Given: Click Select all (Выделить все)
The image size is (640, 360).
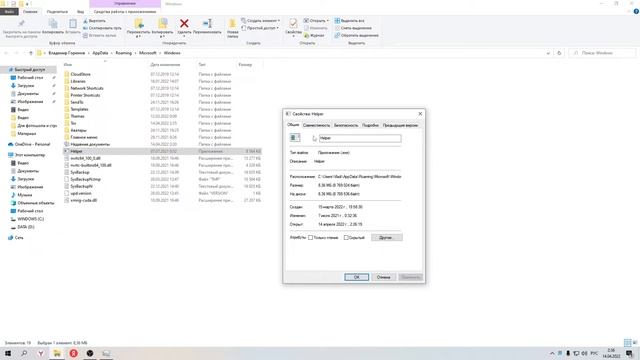Looking at the screenshot, I should coord(349,20).
